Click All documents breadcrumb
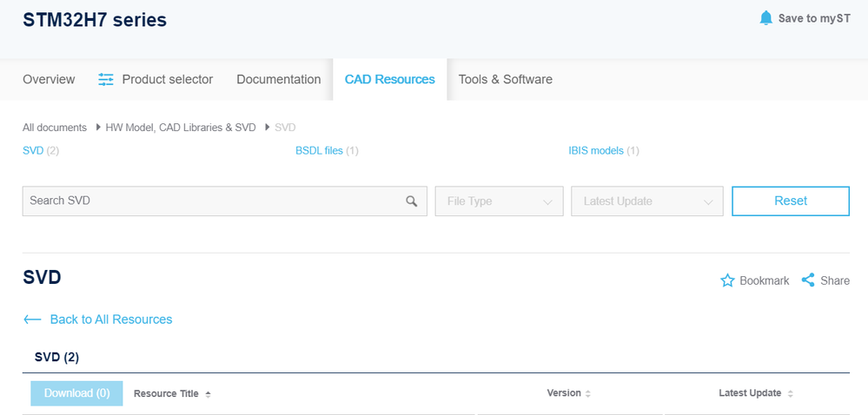 pyautogui.click(x=54, y=128)
